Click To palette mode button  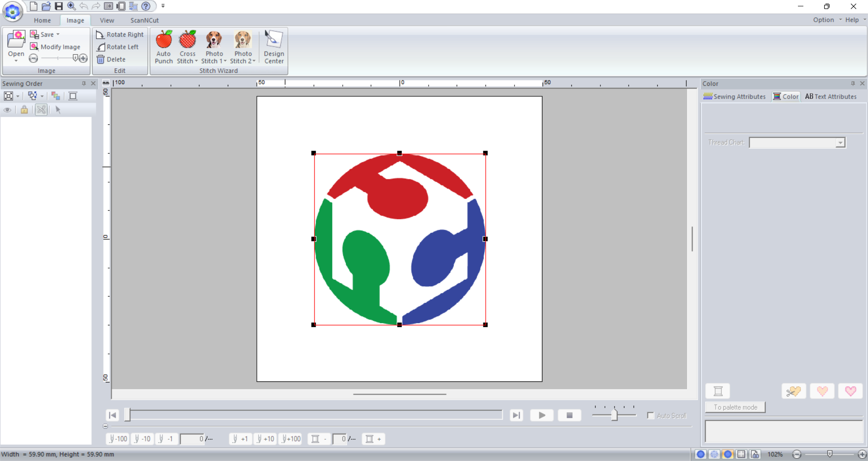736,407
